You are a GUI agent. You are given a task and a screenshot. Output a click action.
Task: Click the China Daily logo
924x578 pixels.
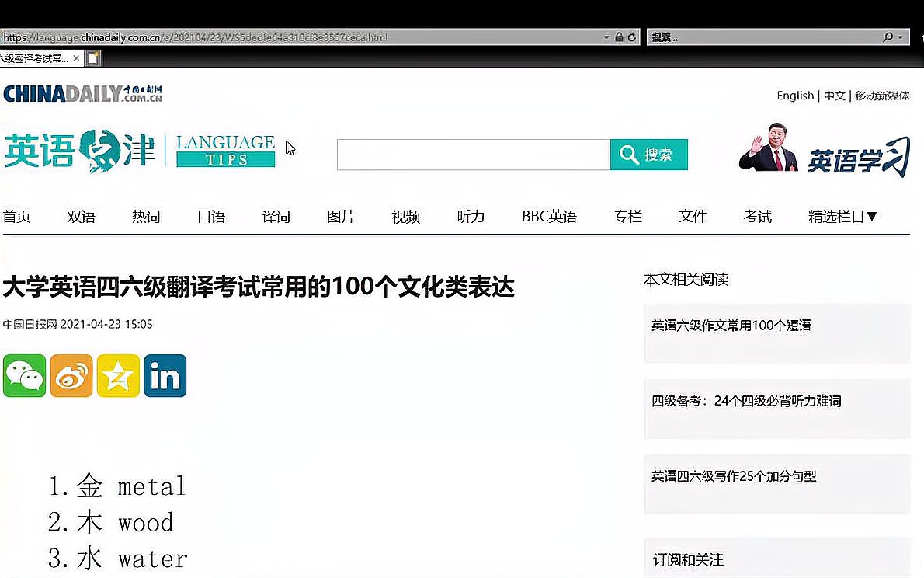tap(85, 93)
